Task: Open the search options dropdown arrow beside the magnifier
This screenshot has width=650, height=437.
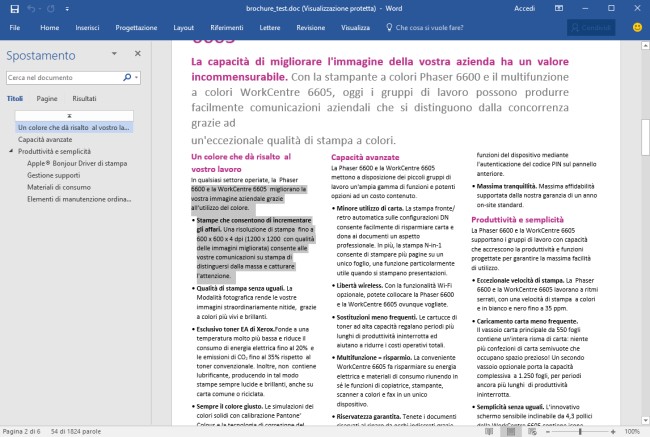Action: [x=136, y=78]
